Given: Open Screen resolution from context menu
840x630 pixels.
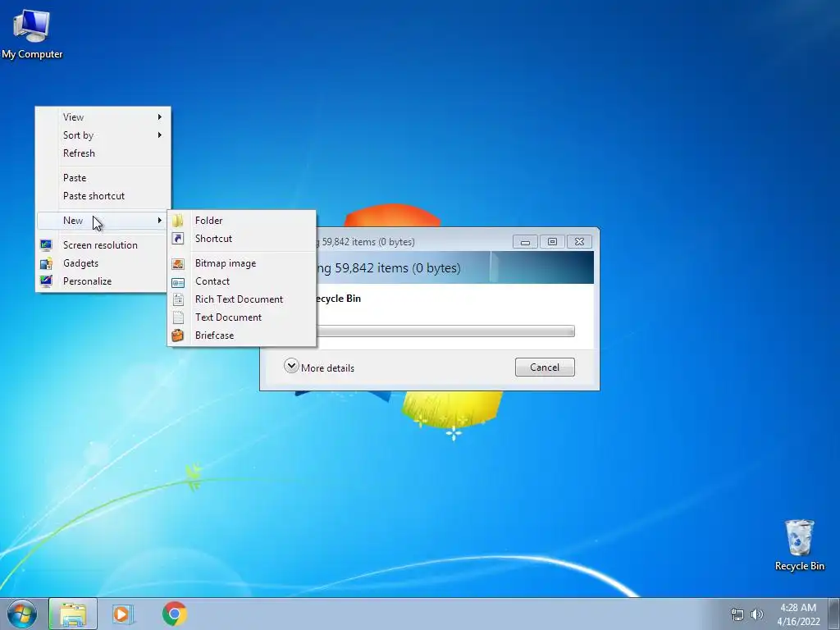Looking at the screenshot, I should tap(102, 244).
